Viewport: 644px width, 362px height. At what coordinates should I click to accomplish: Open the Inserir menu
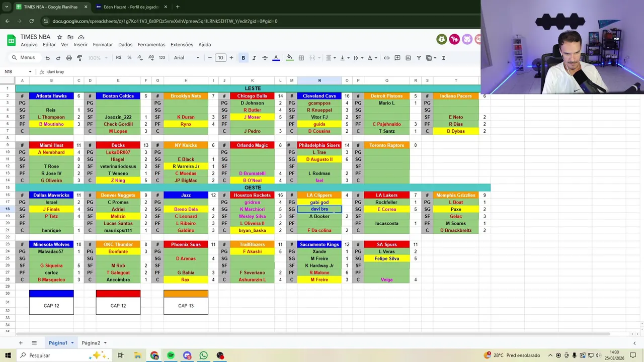80,45
